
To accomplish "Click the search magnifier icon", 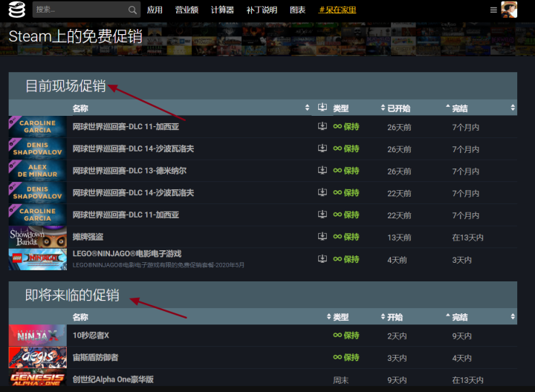I will pos(132,10).
